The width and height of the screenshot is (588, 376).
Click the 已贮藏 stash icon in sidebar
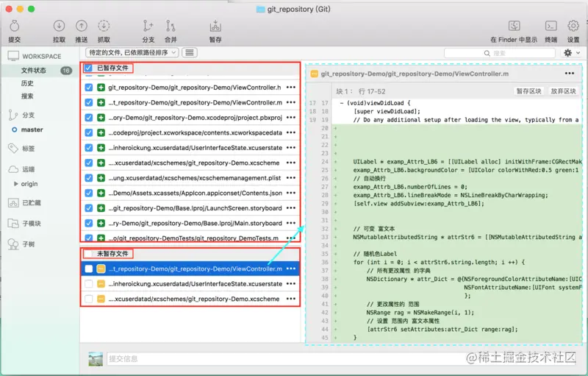[x=13, y=202]
